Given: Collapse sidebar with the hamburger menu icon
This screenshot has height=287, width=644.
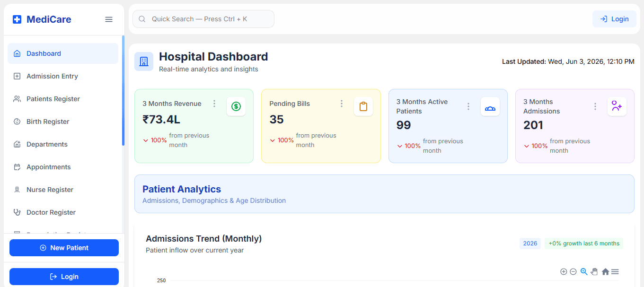Looking at the screenshot, I should coord(109,19).
